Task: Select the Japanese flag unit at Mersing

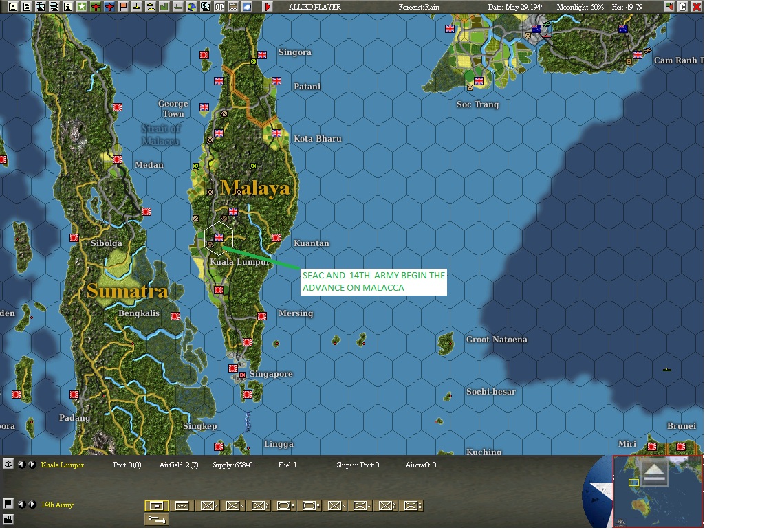Action: (x=262, y=316)
